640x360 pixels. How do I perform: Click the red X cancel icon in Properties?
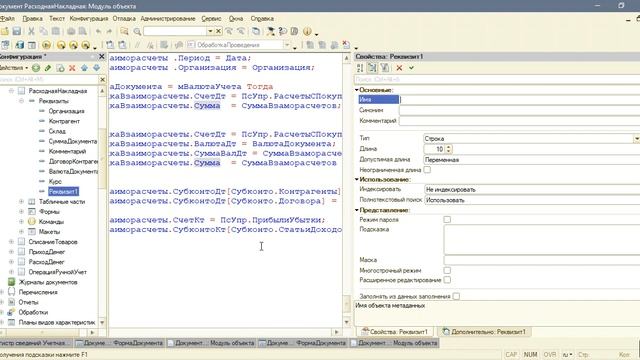[399, 68]
